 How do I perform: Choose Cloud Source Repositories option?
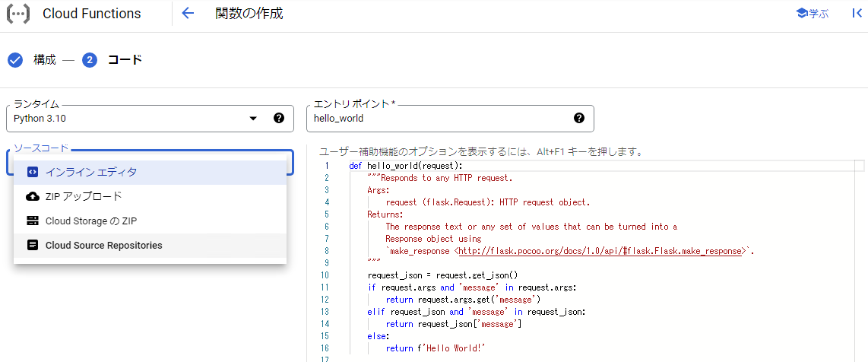150,245
